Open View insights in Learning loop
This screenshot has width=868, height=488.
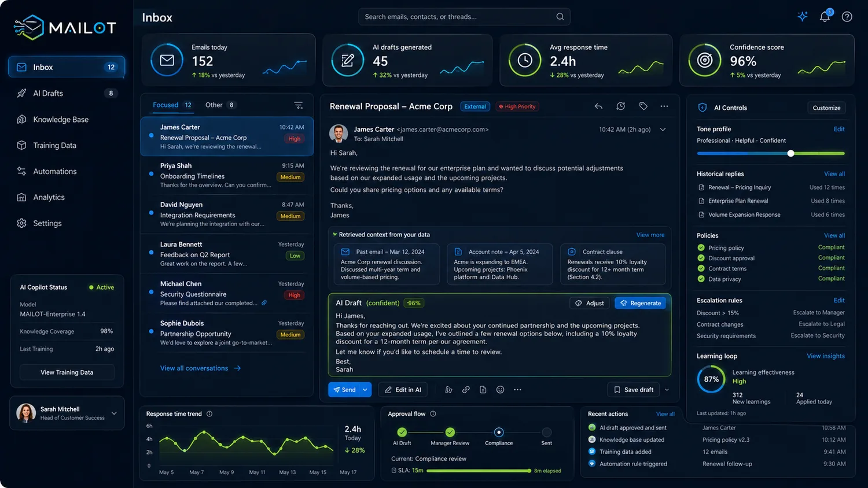click(826, 356)
